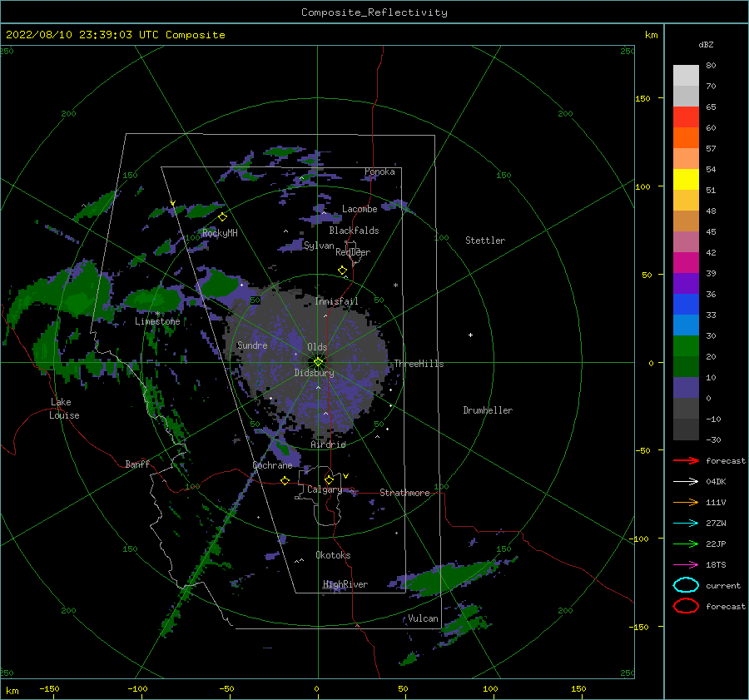Click the Strathmore city label
Image resolution: width=749 pixels, height=700 pixels.
click(404, 493)
